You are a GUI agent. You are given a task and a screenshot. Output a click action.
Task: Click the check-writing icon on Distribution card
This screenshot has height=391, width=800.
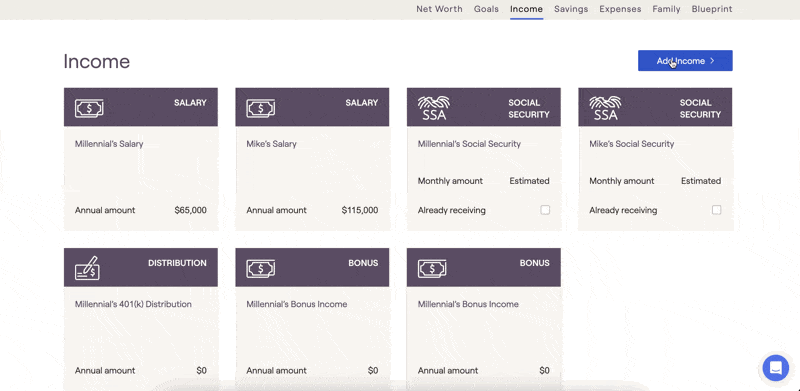click(x=87, y=268)
